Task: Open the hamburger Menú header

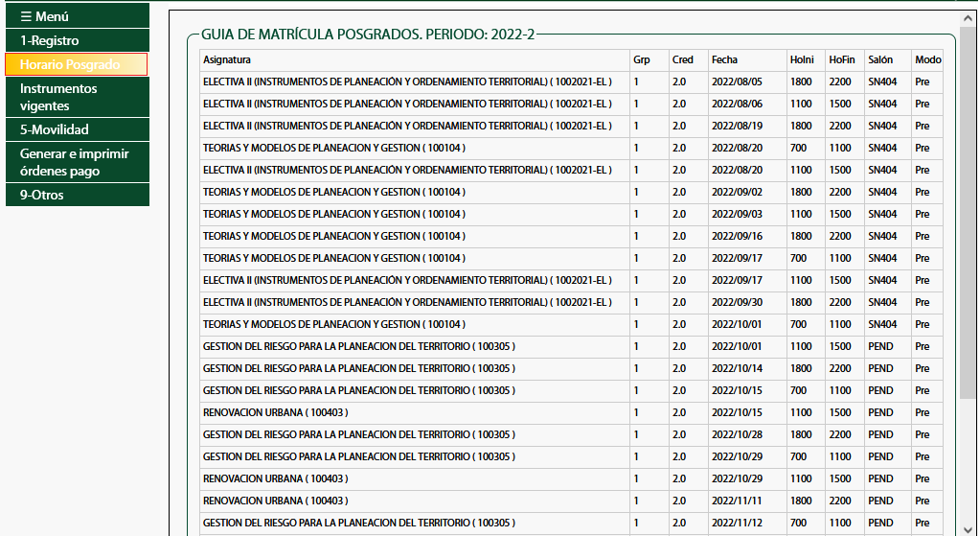Action: (x=78, y=16)
